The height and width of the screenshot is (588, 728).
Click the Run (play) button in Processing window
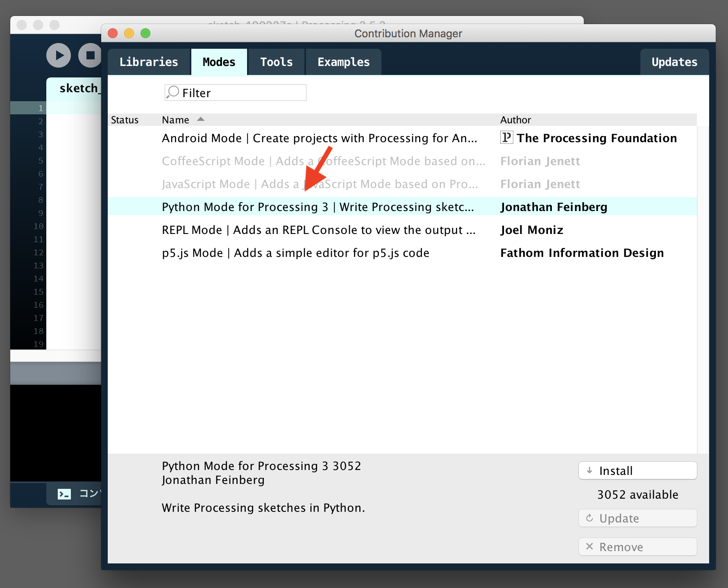(59, 55)
